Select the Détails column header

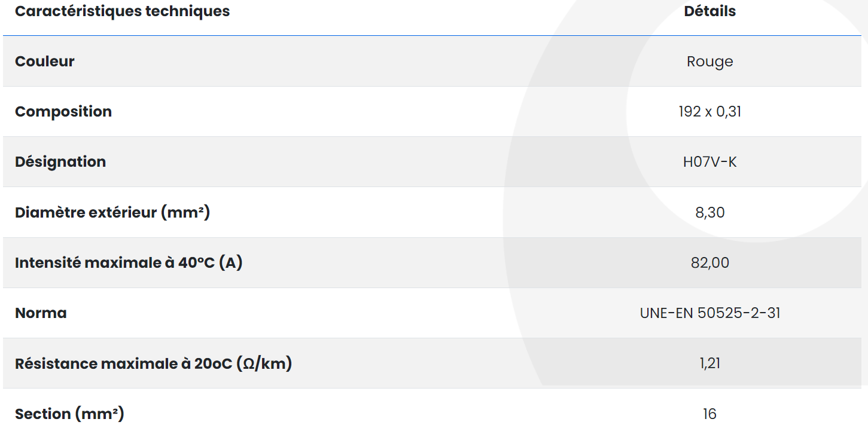[710, 11]
